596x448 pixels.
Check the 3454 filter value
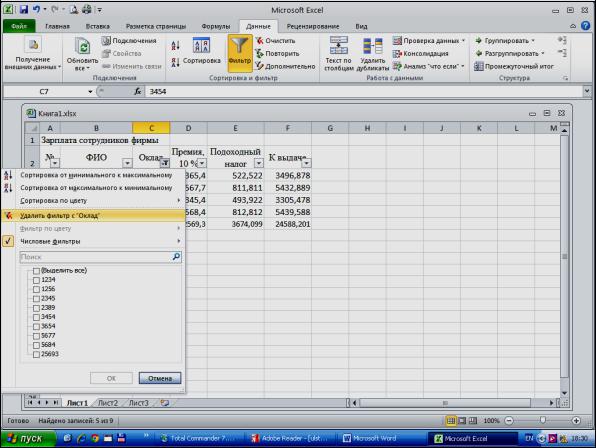click(36, 317)
